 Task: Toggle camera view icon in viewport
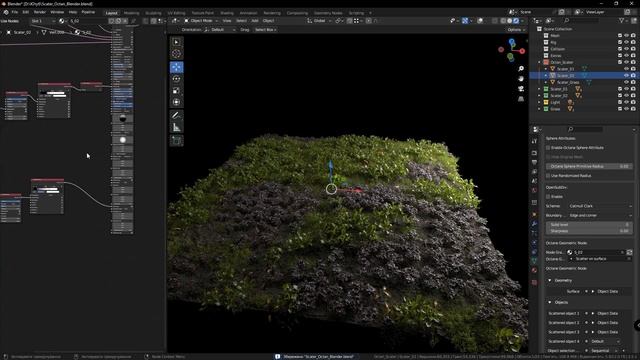521,89
